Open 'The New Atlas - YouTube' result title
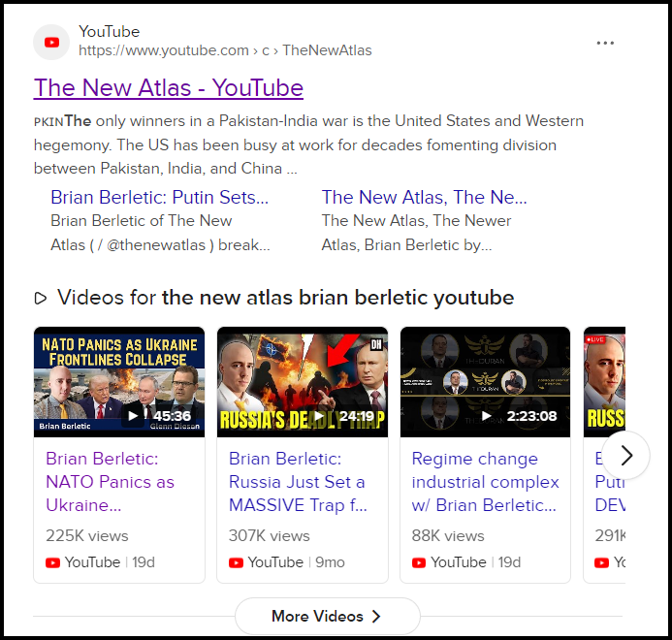This screenshot has width=672, height=640. (x=169, y=87)
